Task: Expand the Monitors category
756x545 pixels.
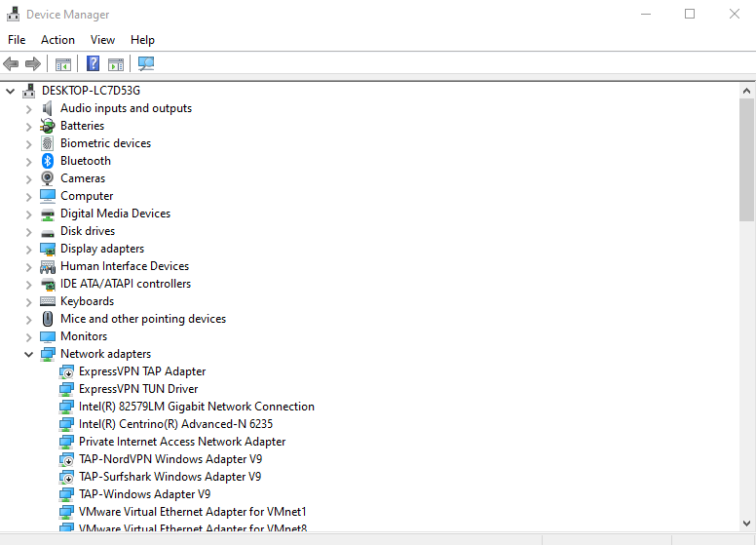Action: click(x=28, y=337)
